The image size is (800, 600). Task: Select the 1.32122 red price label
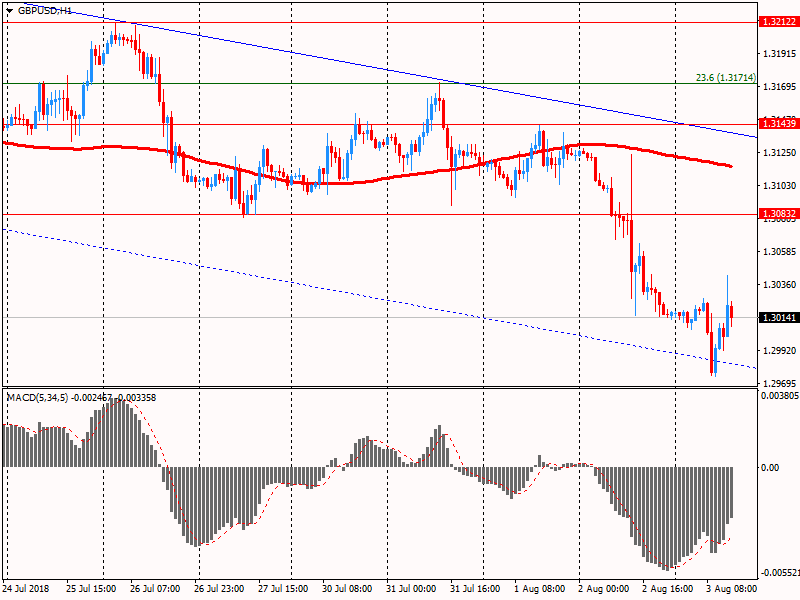point(779,21)
